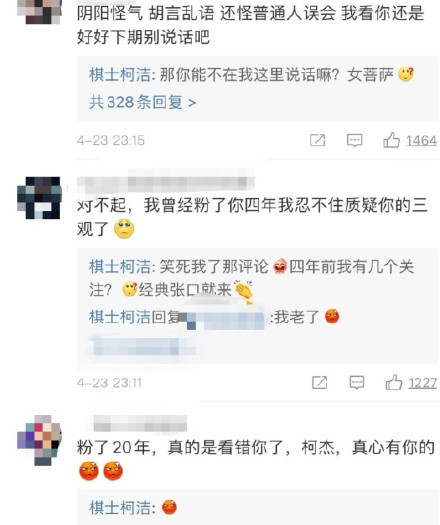Open blurred username above 对不起 comment
The height and width of the screenshot is (525, 440).
click(166, 182)
